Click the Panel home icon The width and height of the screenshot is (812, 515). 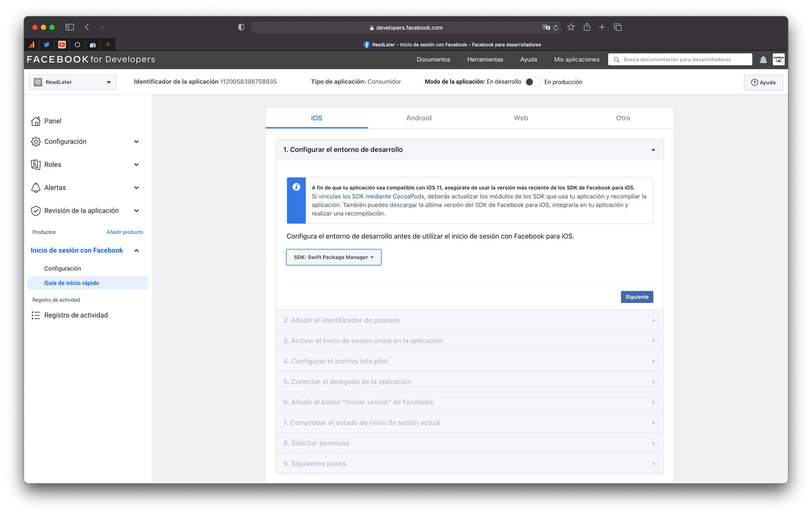click(36, 121)
